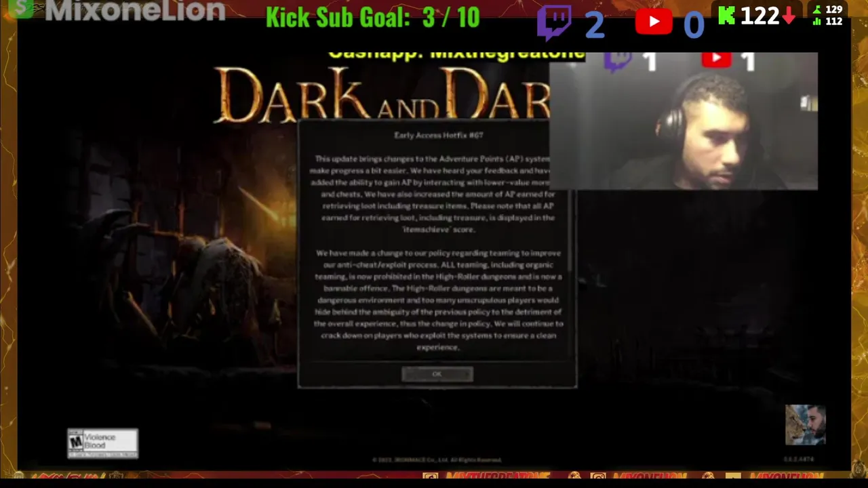This screenshot has height=488, width=868.
Task: Click the Twitch viewer count '2'
Action: (x=594, y=25)
